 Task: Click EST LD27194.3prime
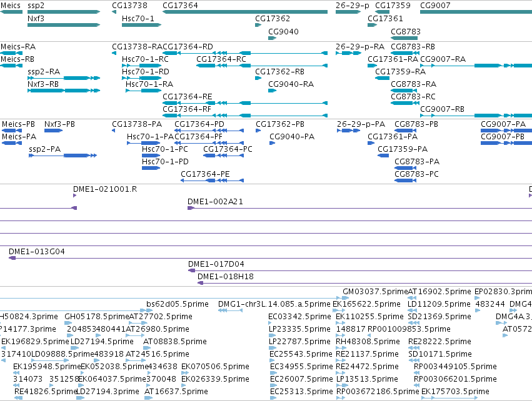(x=108, y=392)
